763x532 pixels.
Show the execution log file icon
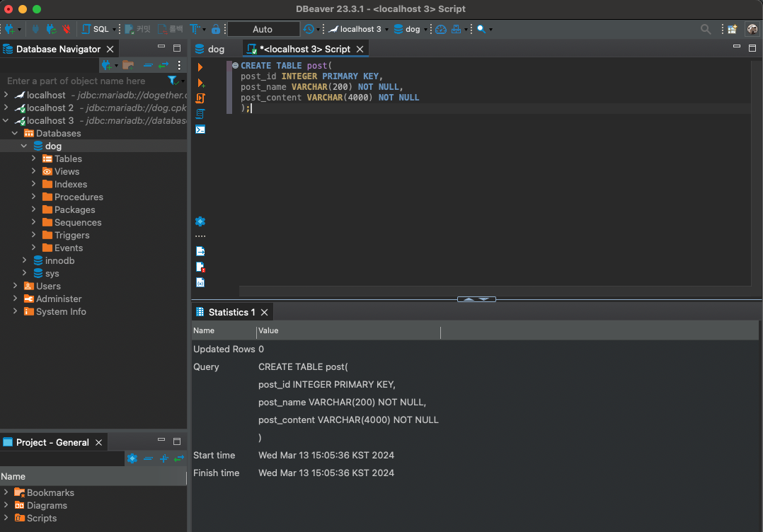pos(200,267)
